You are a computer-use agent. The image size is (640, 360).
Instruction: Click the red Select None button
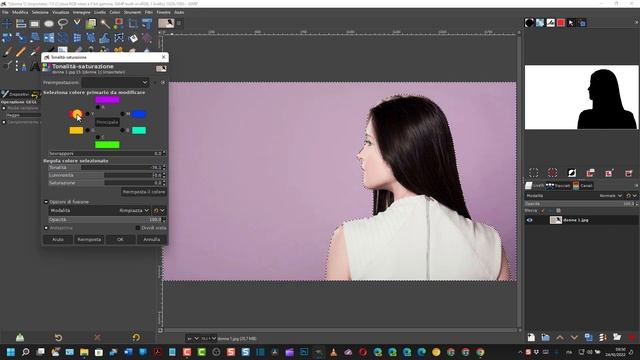click(x=552, y=173)
